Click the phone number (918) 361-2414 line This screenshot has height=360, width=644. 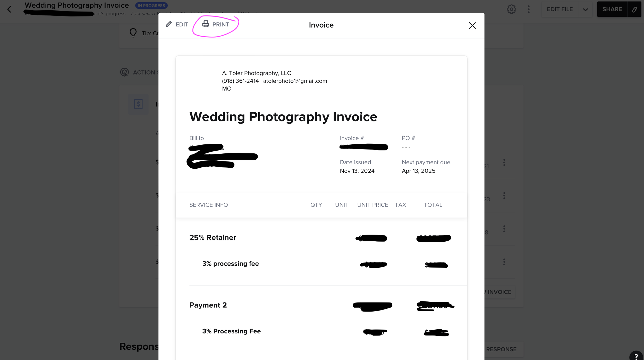[x=275, y=81]
